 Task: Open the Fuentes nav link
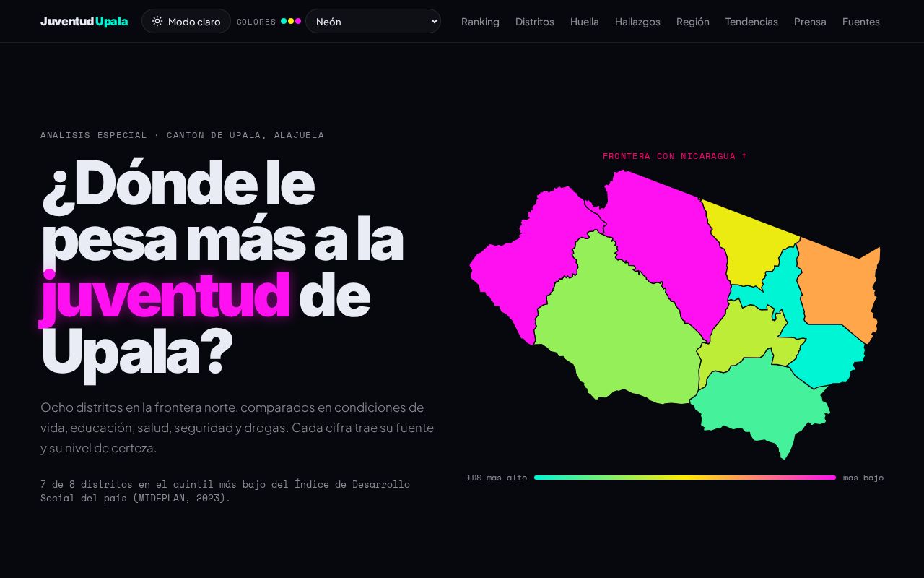pyautogui.click(x=861, y=22)
